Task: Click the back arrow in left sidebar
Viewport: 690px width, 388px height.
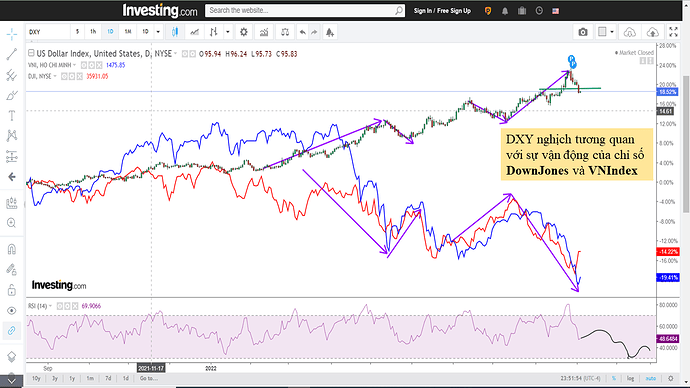Action: coord(12,177)
